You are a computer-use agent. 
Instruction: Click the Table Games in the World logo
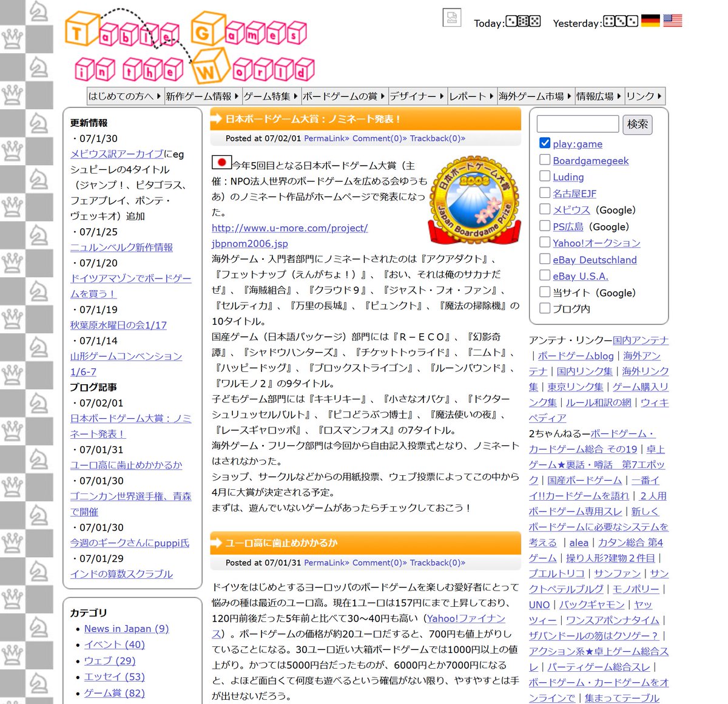[190, 47]
